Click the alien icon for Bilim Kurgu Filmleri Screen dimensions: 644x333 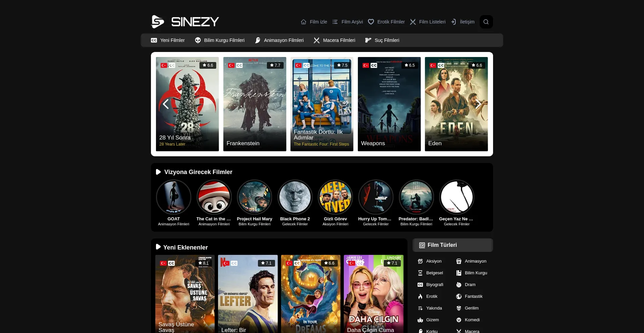point(198,40)
